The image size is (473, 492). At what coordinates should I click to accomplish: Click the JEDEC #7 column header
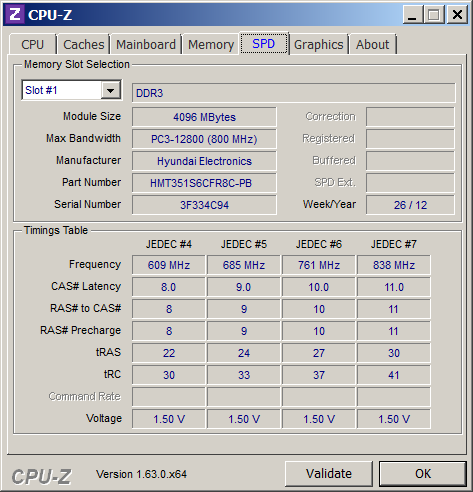pos(394,244)
